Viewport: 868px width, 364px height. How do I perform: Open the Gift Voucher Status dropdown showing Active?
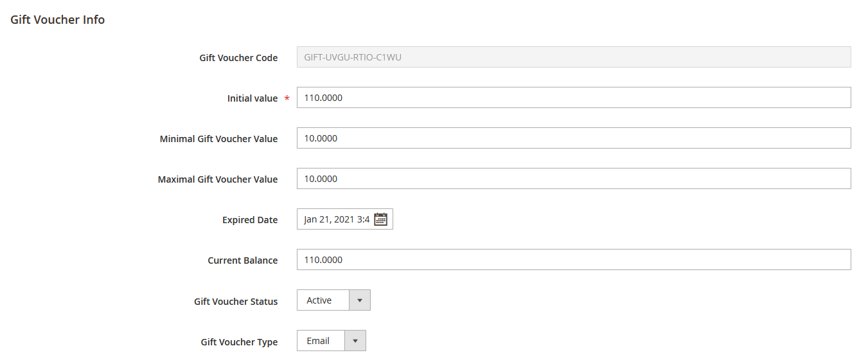323,300
